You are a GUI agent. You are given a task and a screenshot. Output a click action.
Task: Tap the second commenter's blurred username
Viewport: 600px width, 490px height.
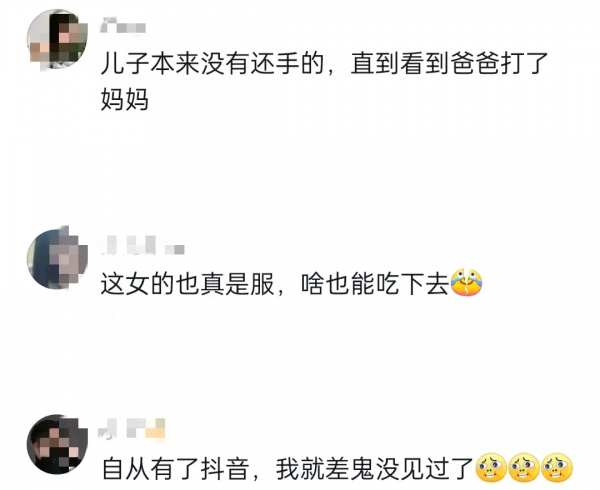point(143,246)
